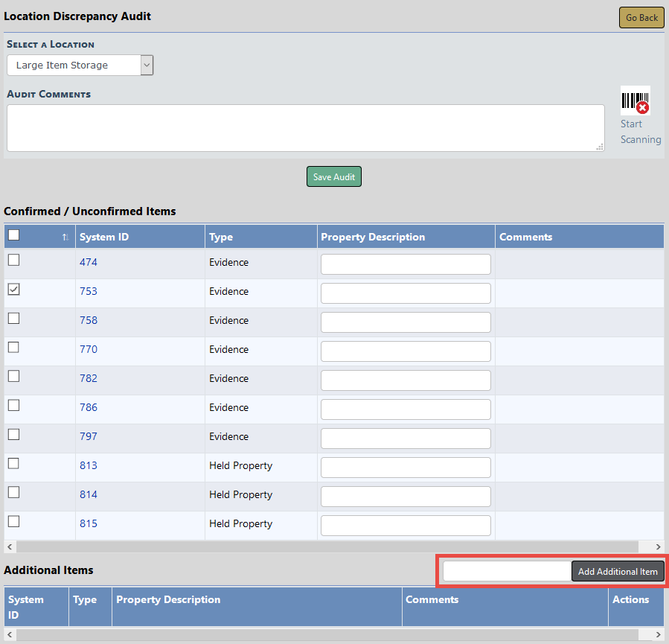Sort table by System ID column header

[x=103, y=237]
